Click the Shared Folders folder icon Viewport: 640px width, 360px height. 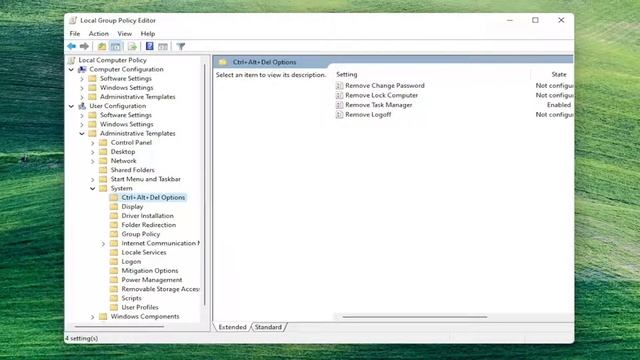tap(103, 170)
